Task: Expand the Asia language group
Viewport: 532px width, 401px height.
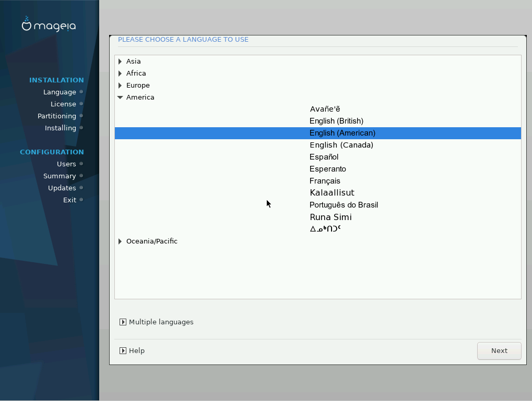Action: (x=120, y=62)
